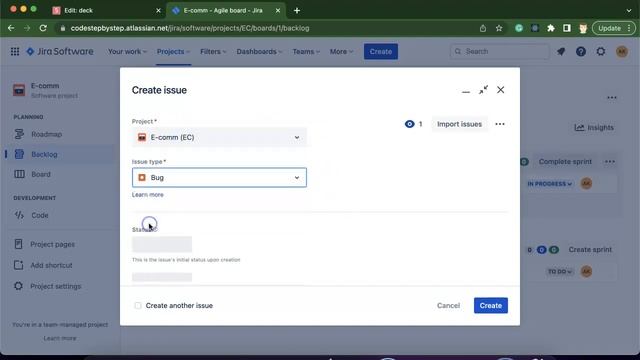Open the user profile avatar in header
The image size is (640, 360).
tap(622, 51)
